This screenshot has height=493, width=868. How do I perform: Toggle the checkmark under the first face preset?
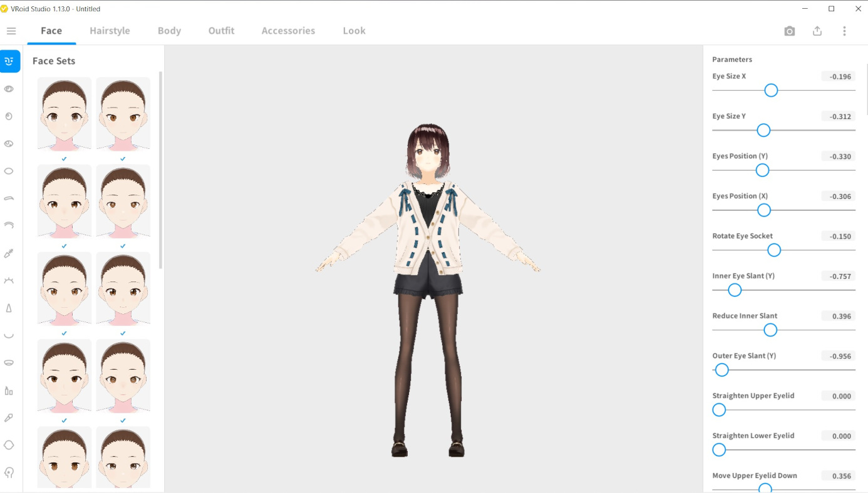coord(64,158)
